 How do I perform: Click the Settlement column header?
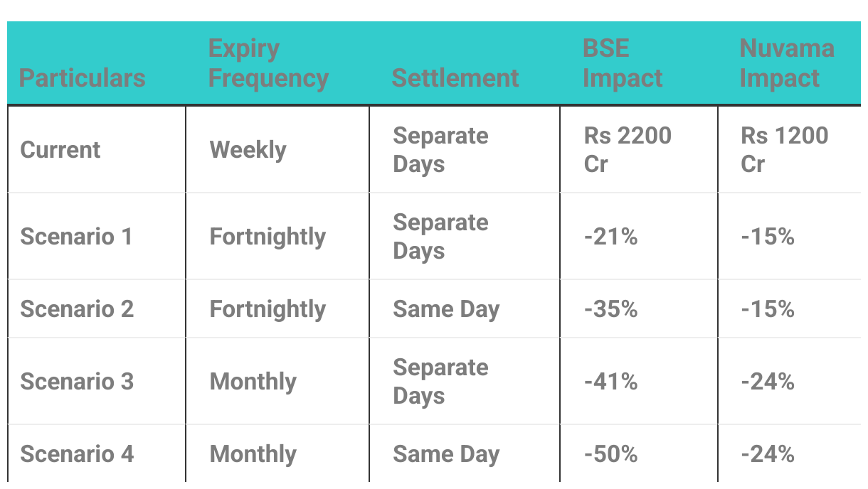click(455, 77)
